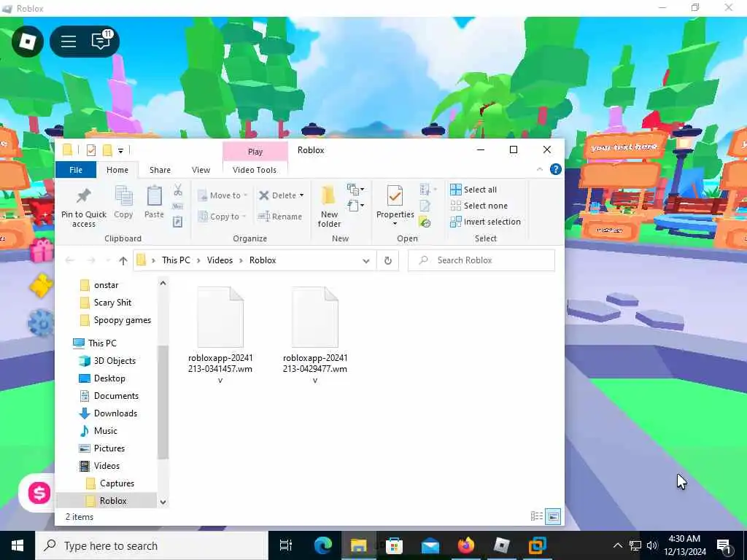Click the Play contextual tab

tap(255, 152)
